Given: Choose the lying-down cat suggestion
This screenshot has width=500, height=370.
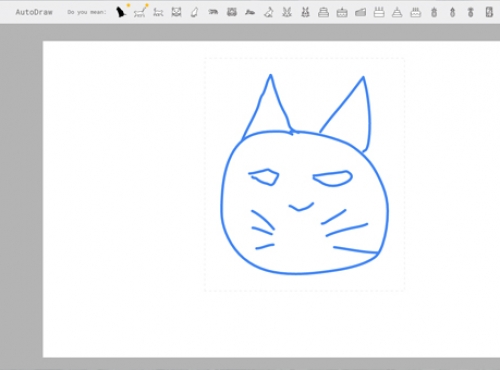Looking at the screenshot, I should pos(250,13).
